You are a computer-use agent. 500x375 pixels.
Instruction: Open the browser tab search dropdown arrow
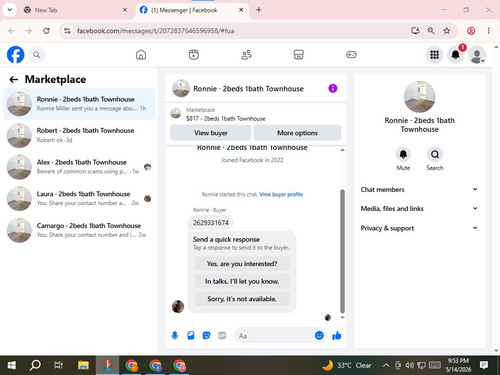[x=10, y=10]
